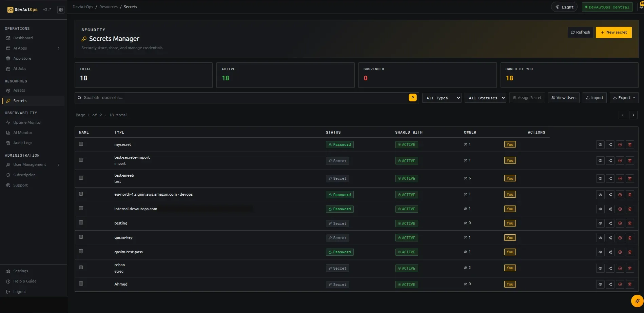This screenshot has width=644, height=313.
Task: Share the test-secrete-import secret
Action: click(610, 160)
